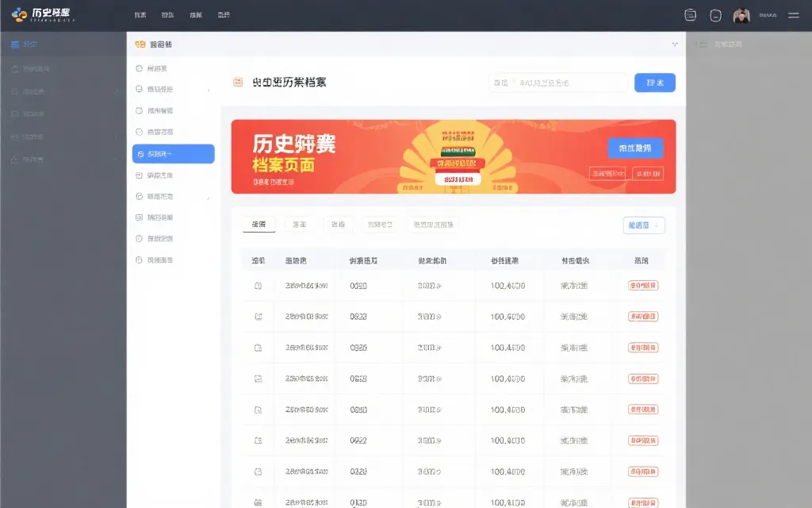Click inside the search input field

[558, 83]
